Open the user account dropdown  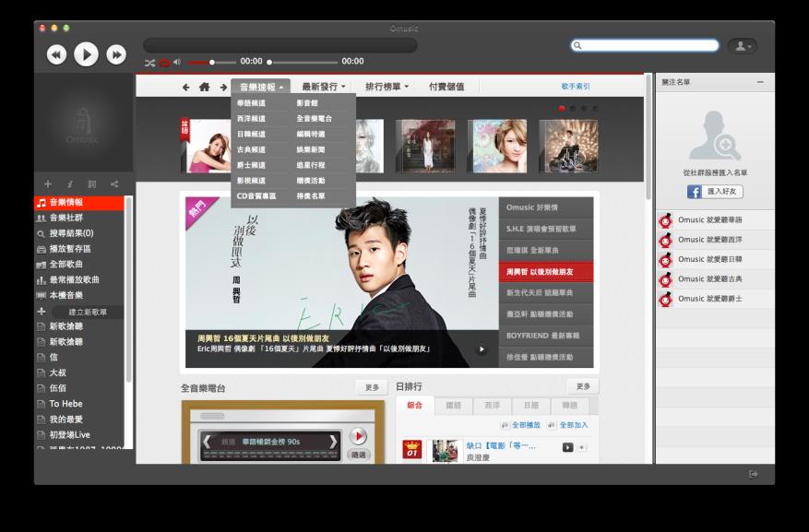point(743,46)
